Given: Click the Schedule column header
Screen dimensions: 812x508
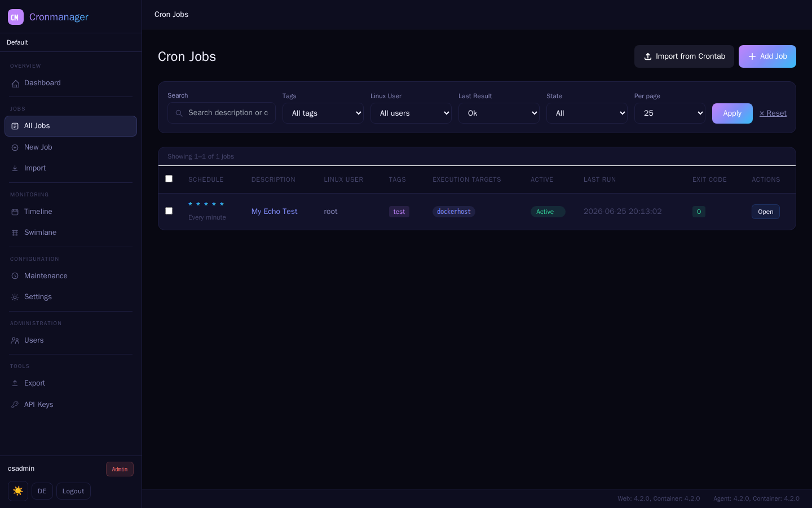Looking at the screenshot, I should pos(206,179).
